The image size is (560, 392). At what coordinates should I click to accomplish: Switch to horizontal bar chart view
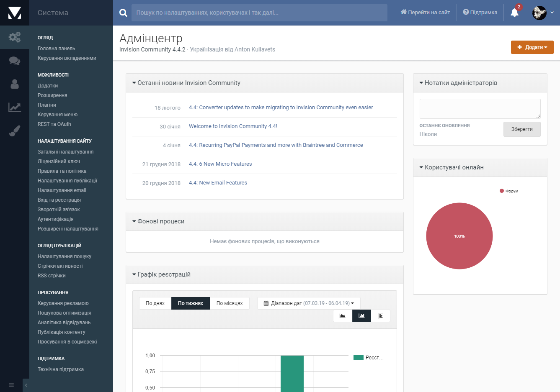click(x=381, y=316)
